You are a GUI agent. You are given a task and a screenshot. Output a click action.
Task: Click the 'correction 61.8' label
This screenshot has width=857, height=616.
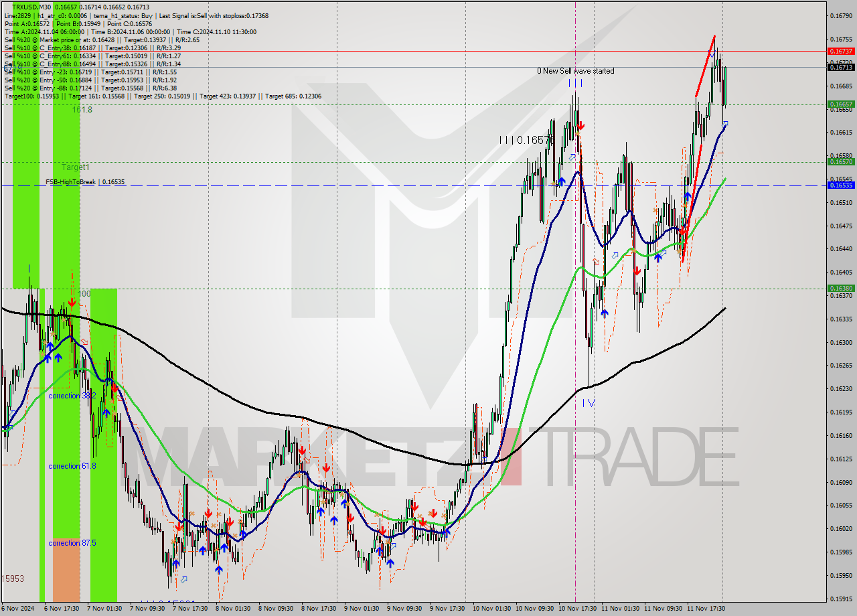tap(72, 465)
